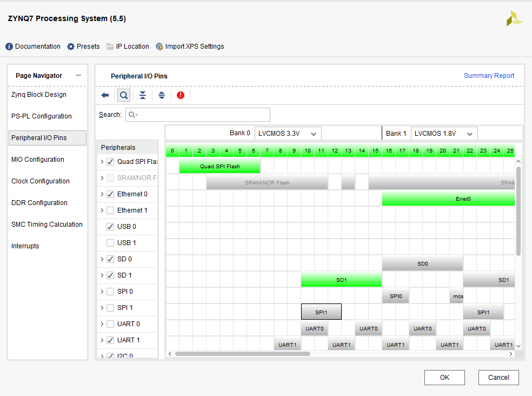Click the IP Location folder icon

pyautogui.click(x=110, y=47)
